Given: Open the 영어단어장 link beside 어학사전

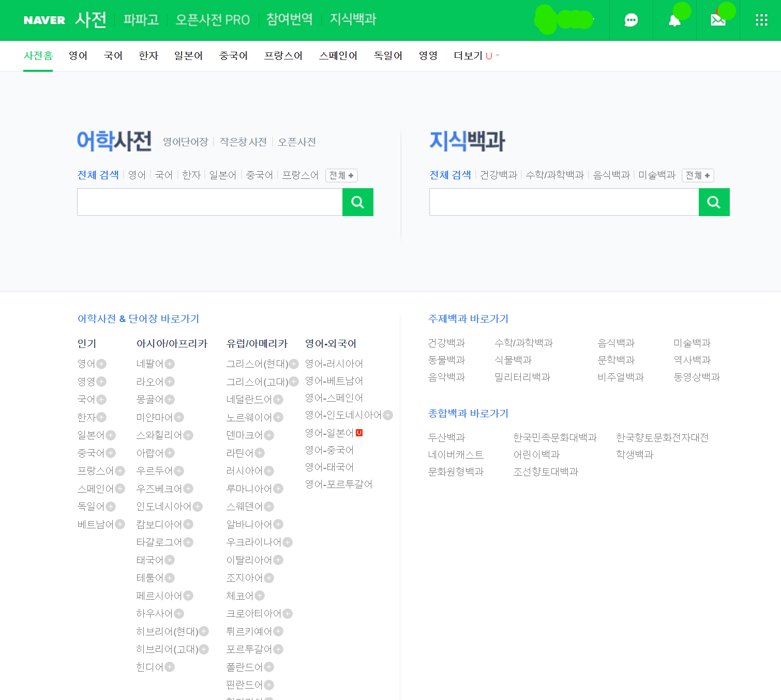Looking at the screenshot, I should click(x=186, y=142).
